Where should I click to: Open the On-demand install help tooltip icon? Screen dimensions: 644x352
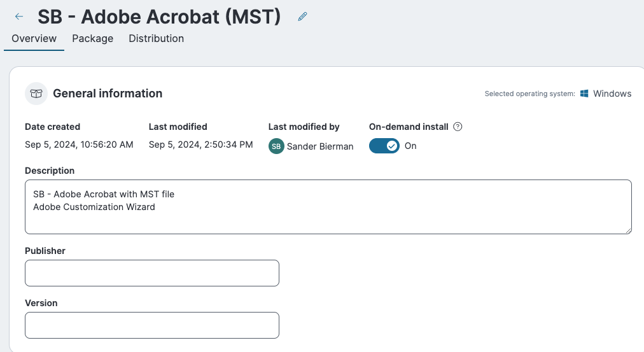point(458,127)
